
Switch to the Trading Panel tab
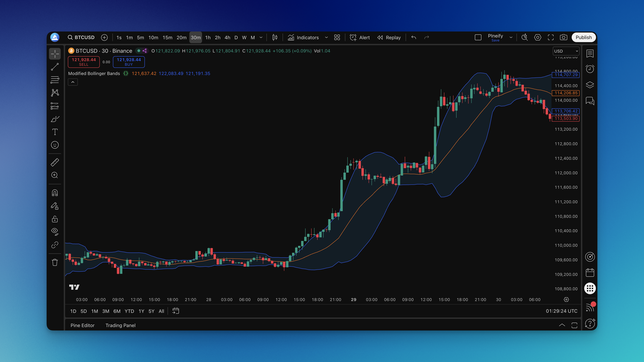(120, 325)
